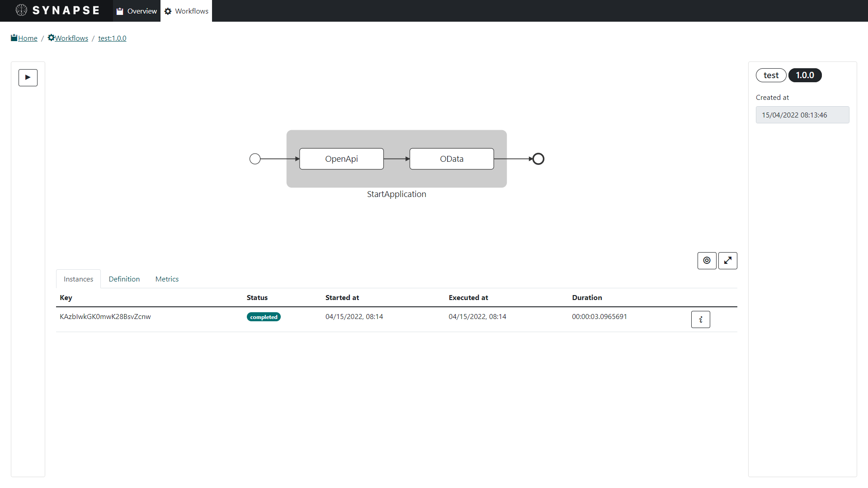This screenshot has width=868, height=488.
Task: Click the Workflows gear icon in breadcrumb
Action: 51,38
